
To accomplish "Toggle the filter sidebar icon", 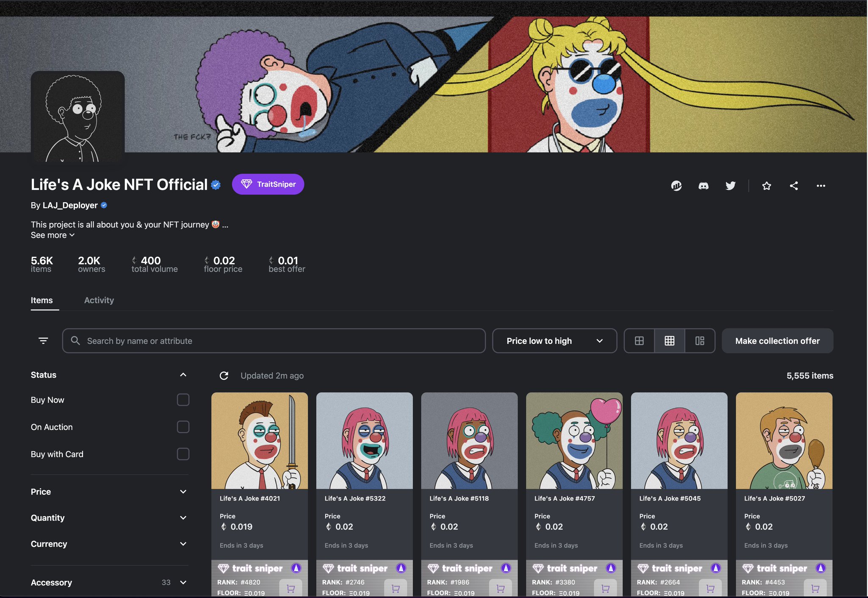I will 43,341.
